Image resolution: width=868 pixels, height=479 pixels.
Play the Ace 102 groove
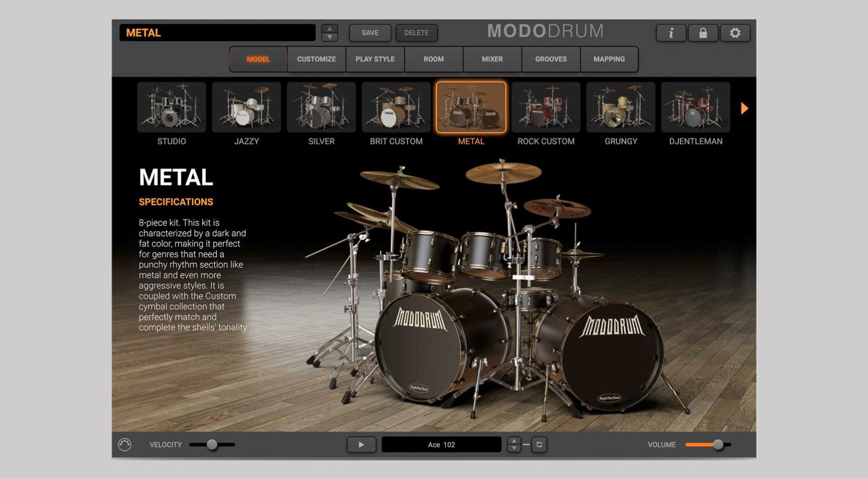coord(361,445)
